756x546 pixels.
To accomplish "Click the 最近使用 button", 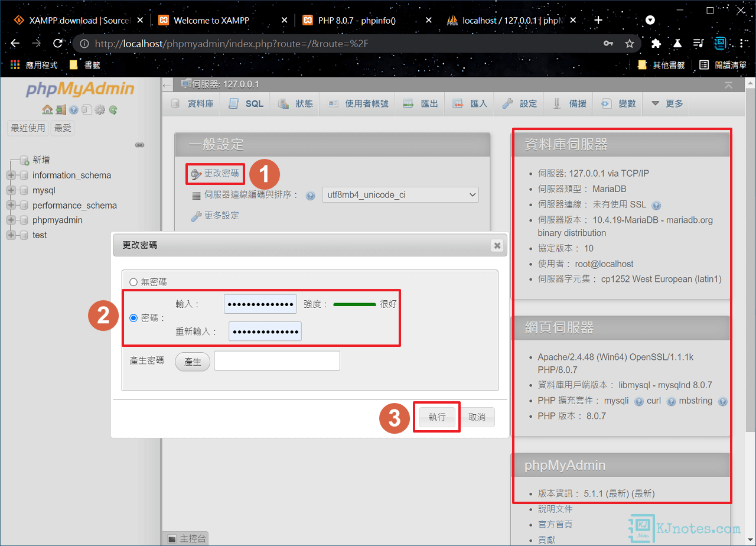I will [x=28, y=128].
